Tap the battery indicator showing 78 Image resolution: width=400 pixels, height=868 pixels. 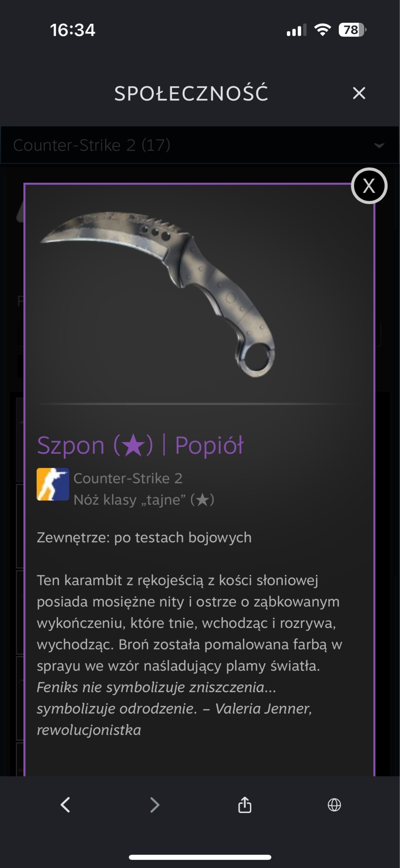point(352,30)
